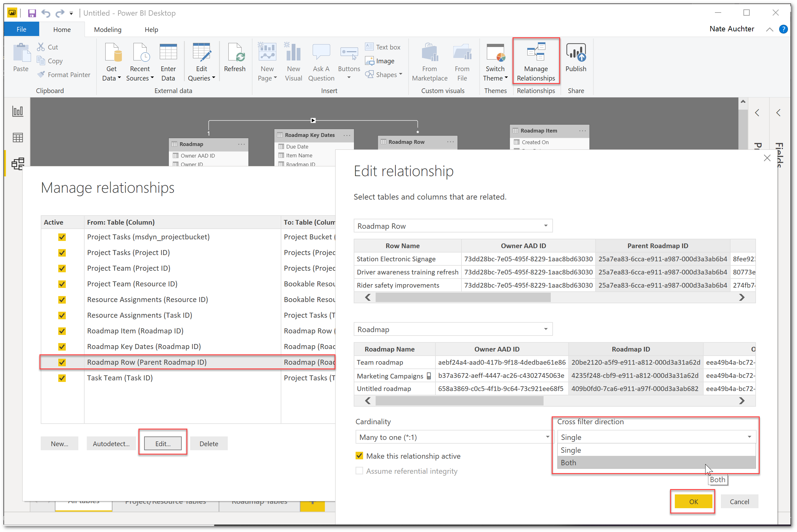This screenshot has height=532, width=797.
Task: Expand Get Data dropdown
Action: (x=119, y=78)
